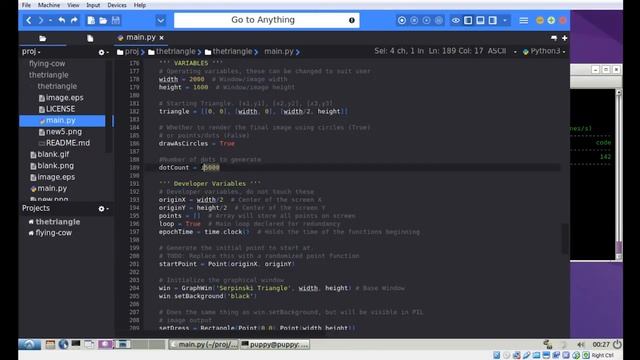Click the Undo arrow icon
Image resolution: width=640 pixels, height=360 pixels.
pyautogui.click(x=62, y=20)
